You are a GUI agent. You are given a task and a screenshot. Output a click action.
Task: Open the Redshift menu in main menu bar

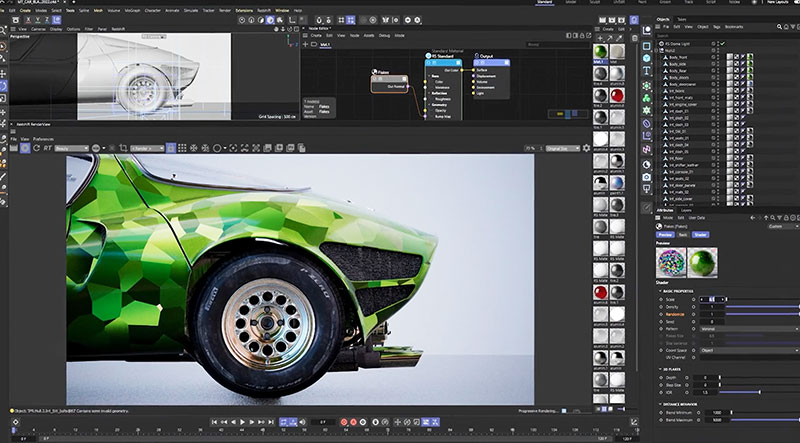click(264, 10)
